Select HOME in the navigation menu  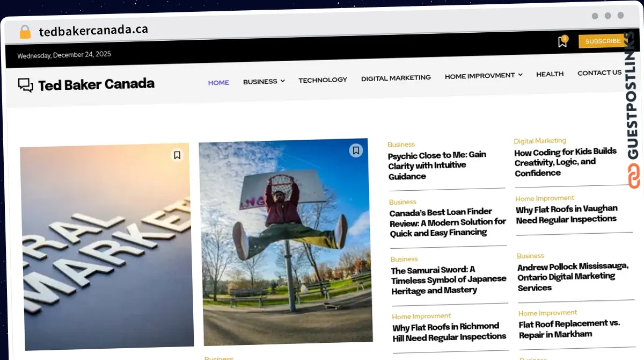point(218,83)
